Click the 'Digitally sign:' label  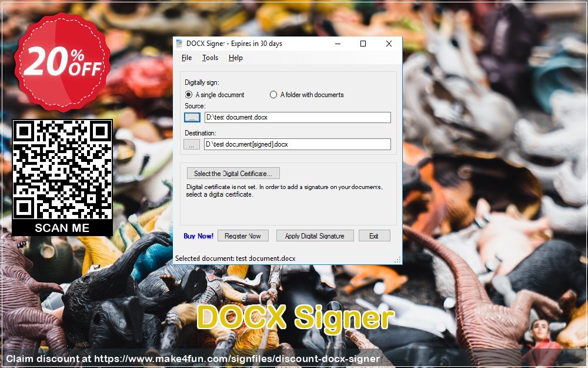pos(202,82)
